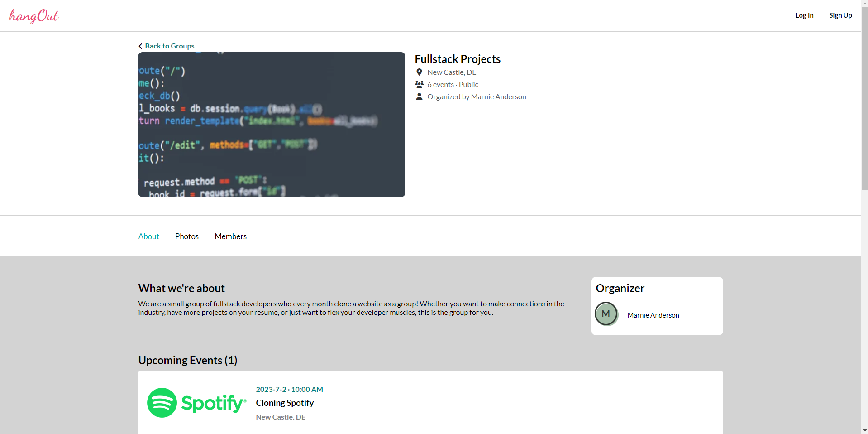Switch to the Members tab
The image size is (868, 434).
coord(230,236)
